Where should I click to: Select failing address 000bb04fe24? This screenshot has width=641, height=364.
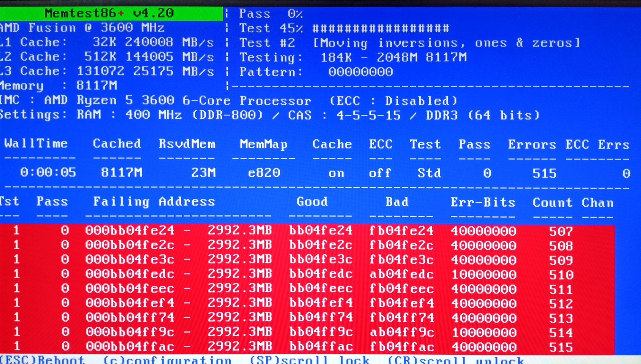pyautogui.click(x=130, y=230)
